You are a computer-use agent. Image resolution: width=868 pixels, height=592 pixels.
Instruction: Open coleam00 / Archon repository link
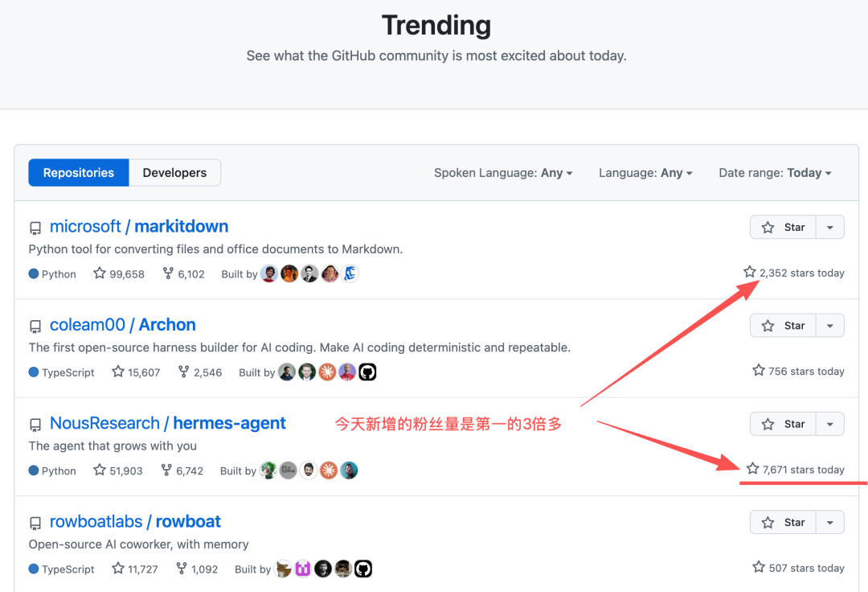click(123, 324)
